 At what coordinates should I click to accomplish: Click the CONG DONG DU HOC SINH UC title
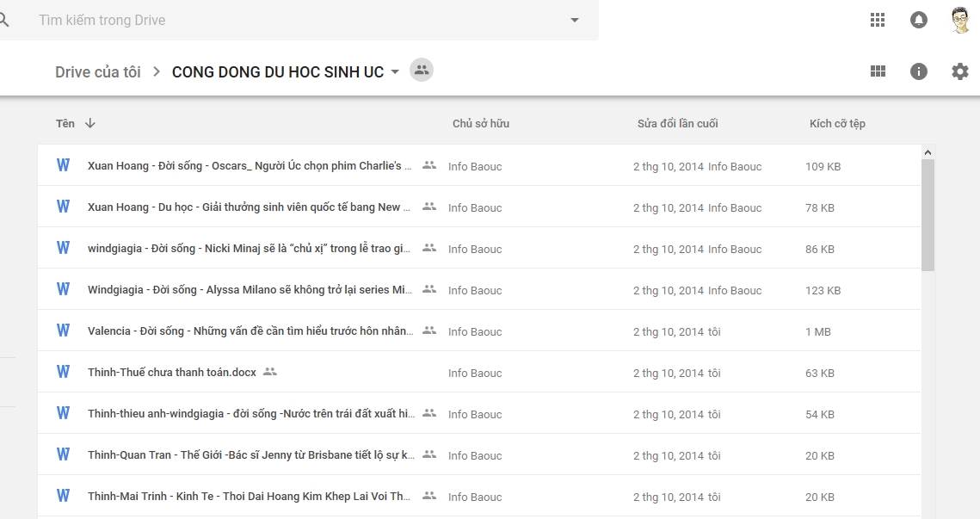pyautogui.click(x=278, y=72)
